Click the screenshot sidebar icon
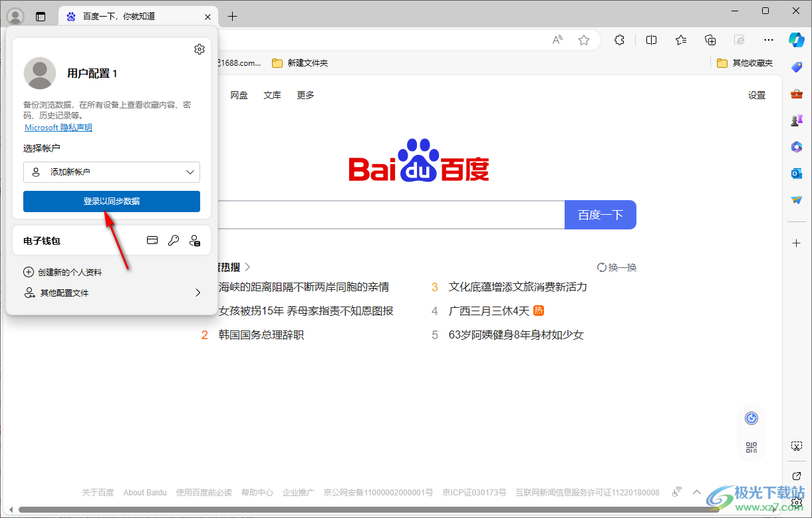Viewport: 812px width, 518px height. 797,446
